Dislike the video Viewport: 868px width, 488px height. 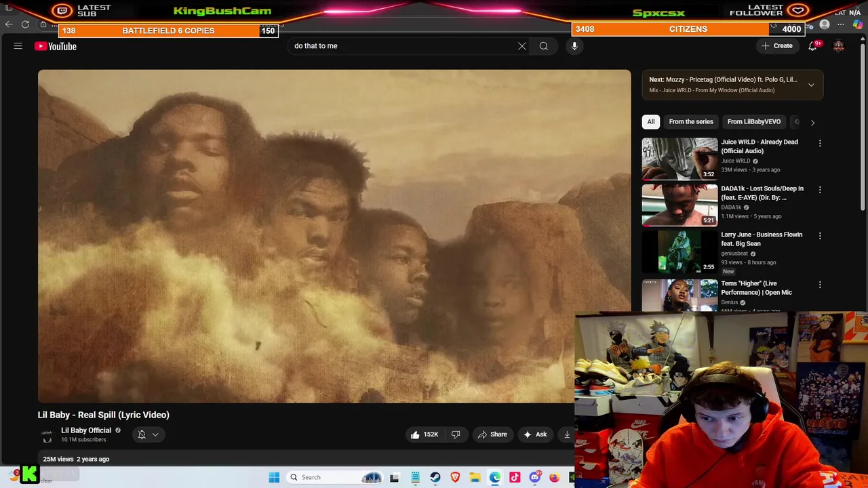[x=456, y=434]
